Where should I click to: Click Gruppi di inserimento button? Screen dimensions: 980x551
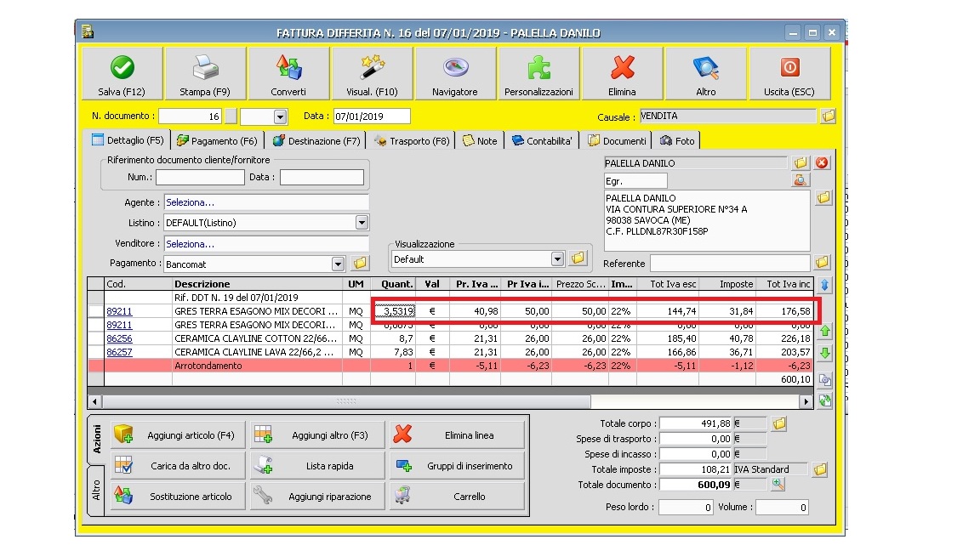coord(457,466)
